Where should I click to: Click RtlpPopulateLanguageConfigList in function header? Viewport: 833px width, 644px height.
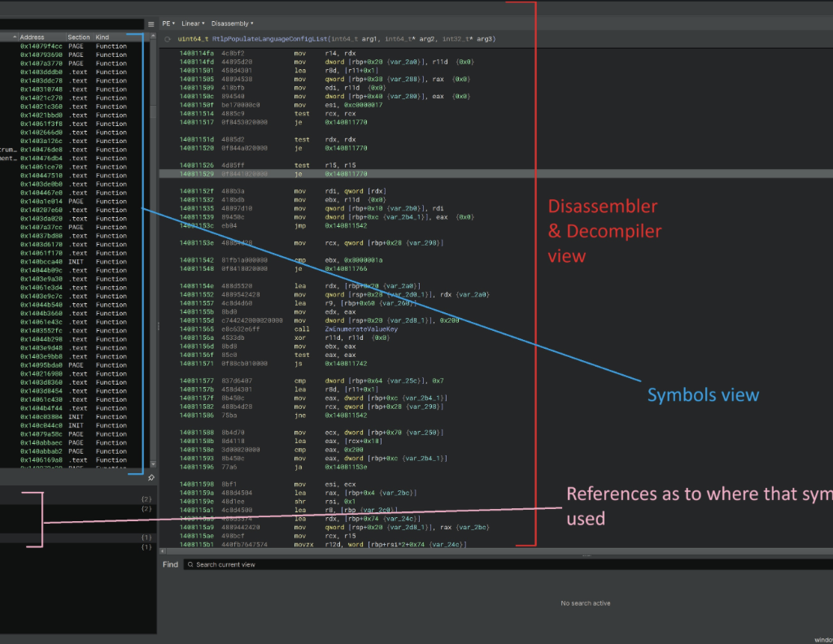[x=269, y=39]
